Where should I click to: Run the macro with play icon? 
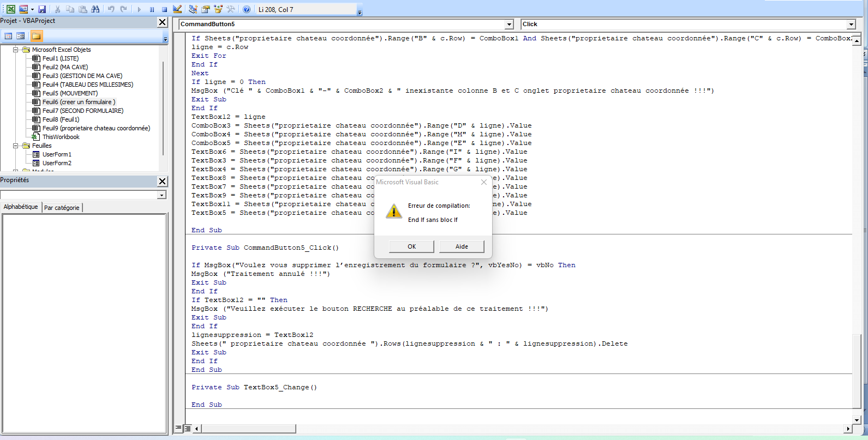pyautogui.click(x=139, y=9)
